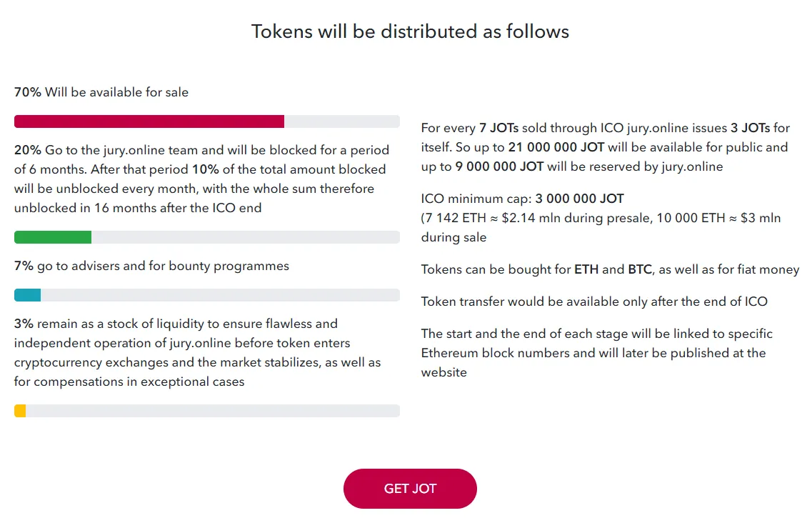This screenshot has width=812, height=523.
Task: Click the bold 'ETH' currency text
Action: pos(586,269)
